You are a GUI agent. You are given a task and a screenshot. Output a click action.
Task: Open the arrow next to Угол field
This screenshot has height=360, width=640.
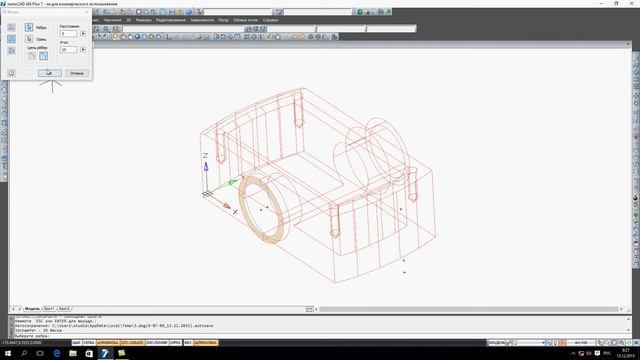83,49
